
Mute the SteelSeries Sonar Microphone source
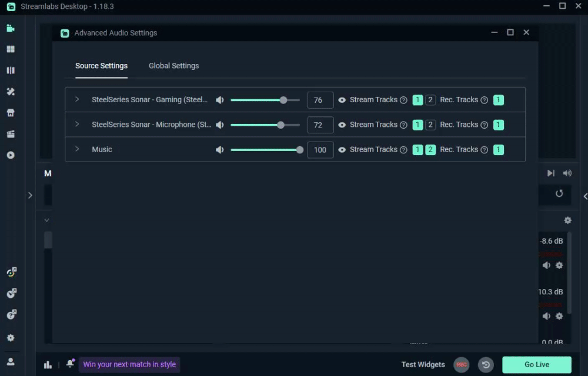point(220,125)
